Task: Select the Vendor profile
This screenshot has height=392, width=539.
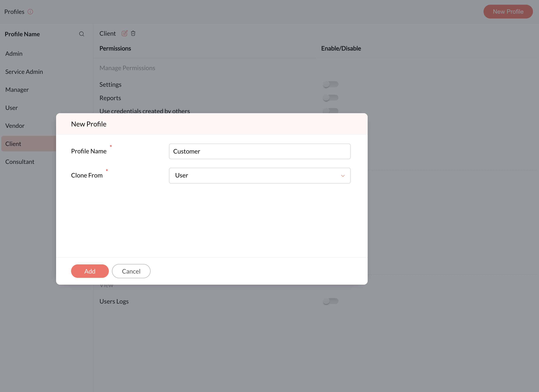Action: click(15, 126)
